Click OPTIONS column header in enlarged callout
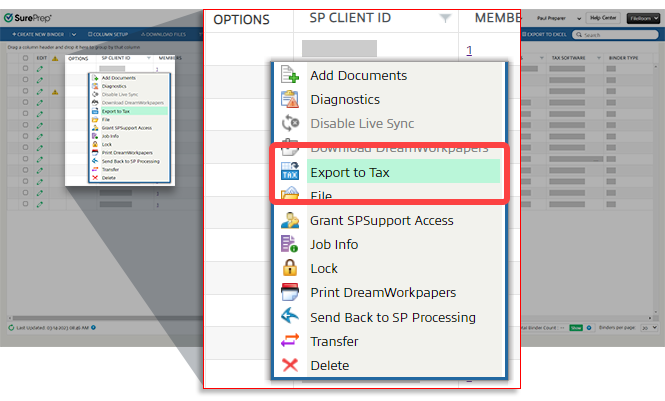 (x=241, y=19)
